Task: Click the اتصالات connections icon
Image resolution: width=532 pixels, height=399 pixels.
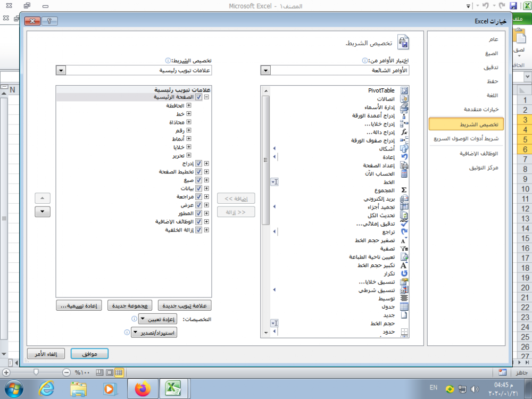Action: click(x=404, y=99)
